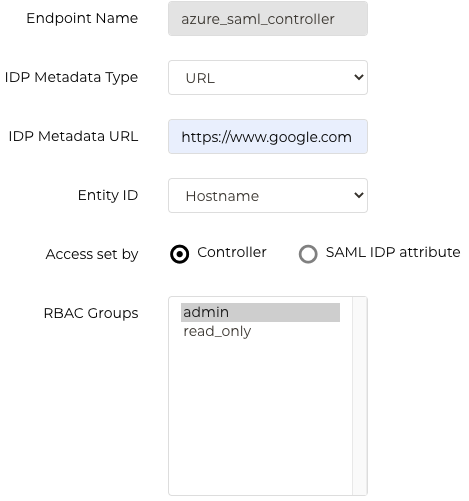The image size is (469, 501).
Task: Click the IDP Metadata Type dropdown arrow
Action: point(359,77)
